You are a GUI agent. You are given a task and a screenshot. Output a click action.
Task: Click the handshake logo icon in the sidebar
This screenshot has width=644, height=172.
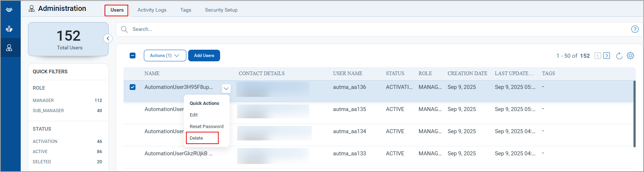pos(9,10)
